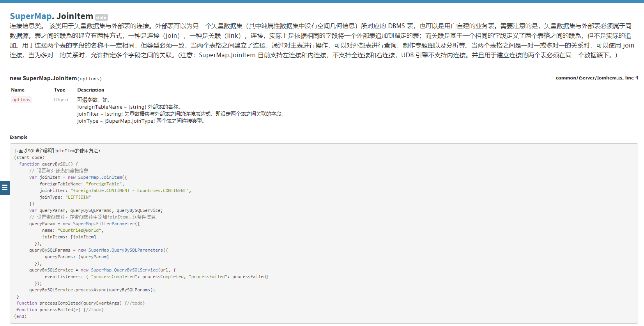Click the "LEFTJOIN" string in the code
Image resolution: width=644 pixels, height=326 pixels.
click(x=78, y=197)
